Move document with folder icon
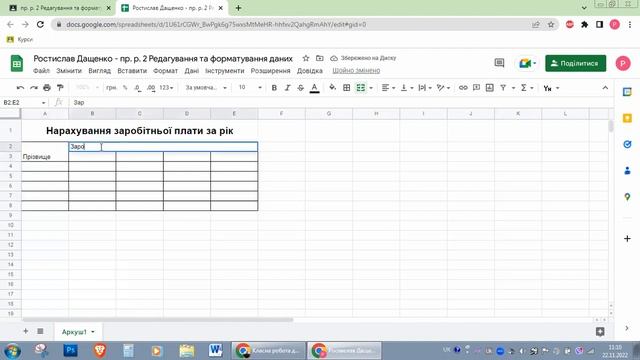This screenshot has width=640, height=360. click(x=320, y=58)
